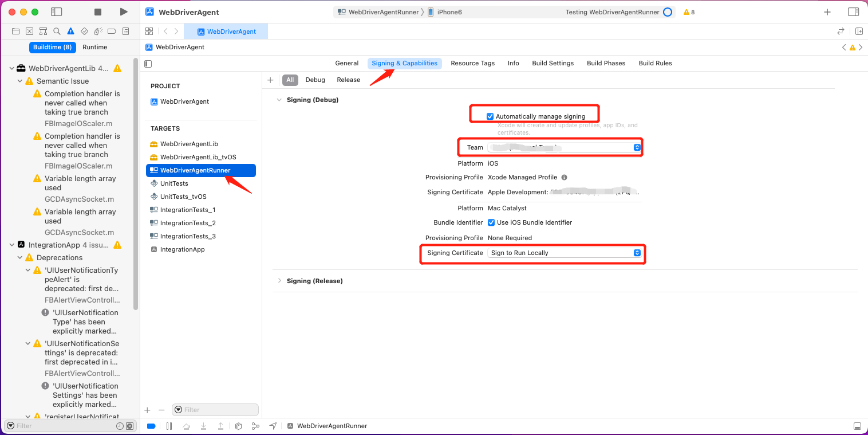This screenshot has width=868, height=435.
Task: Open the Project navigator folder icon
Action: click(x=15, y=31)
